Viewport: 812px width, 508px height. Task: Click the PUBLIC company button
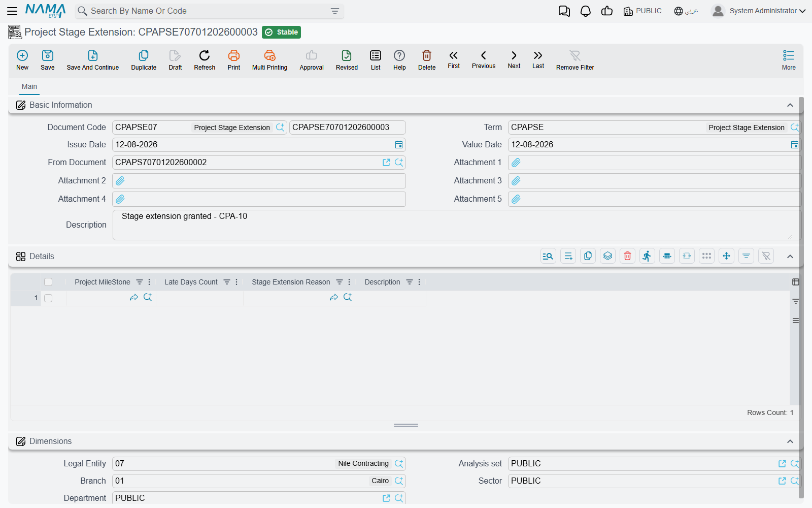642,11
